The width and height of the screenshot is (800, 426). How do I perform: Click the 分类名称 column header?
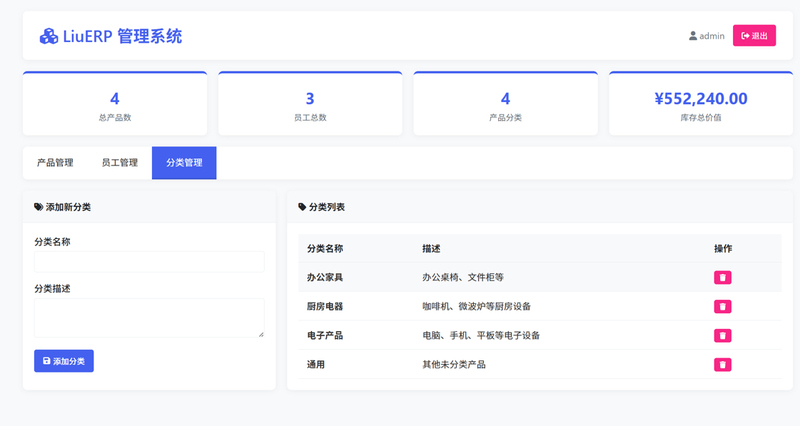325,248
